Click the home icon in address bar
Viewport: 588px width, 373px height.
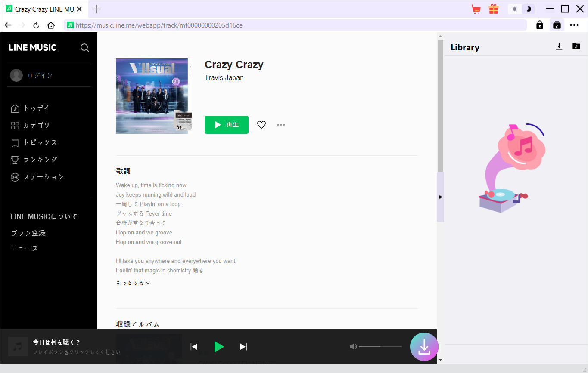tap(51, 25)
